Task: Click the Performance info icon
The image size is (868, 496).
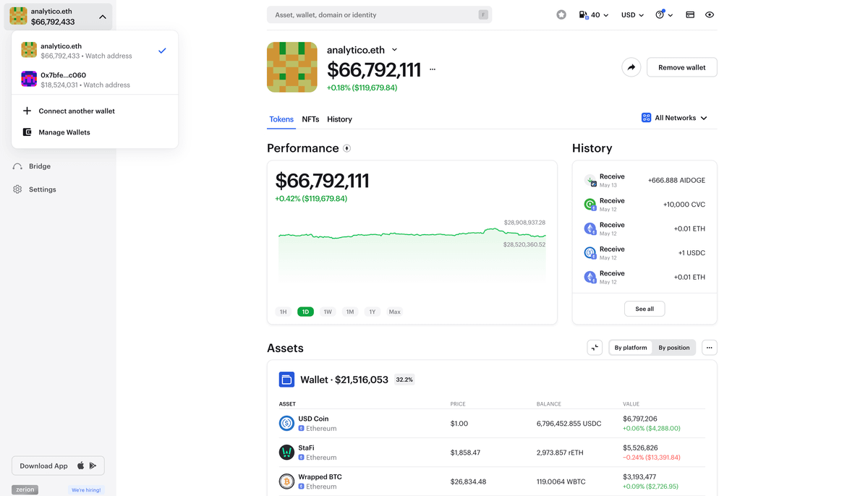Action: [346, 148]
